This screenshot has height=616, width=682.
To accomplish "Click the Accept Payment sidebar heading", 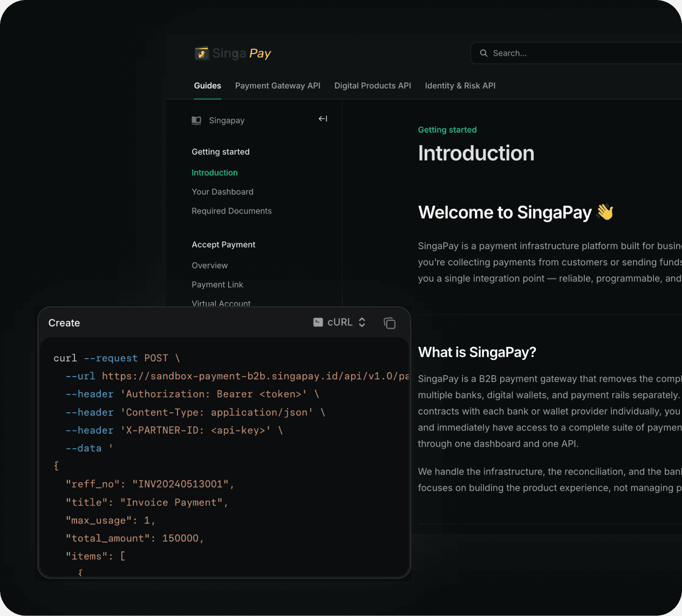I will (223, 244).
